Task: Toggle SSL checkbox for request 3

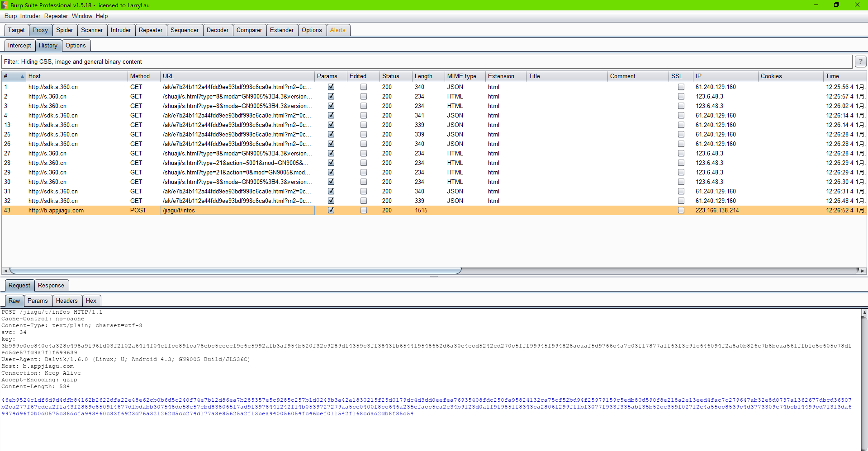Action: [x=681, y=106]
